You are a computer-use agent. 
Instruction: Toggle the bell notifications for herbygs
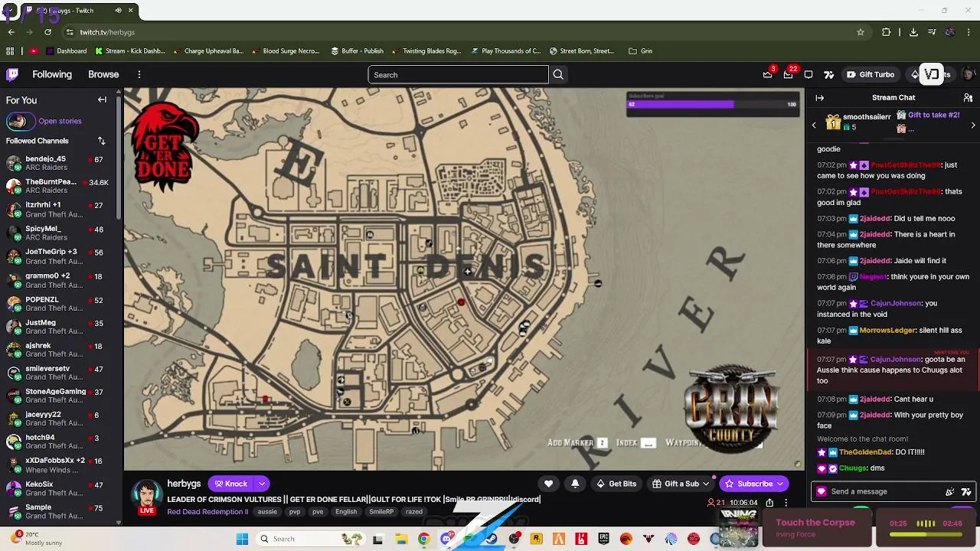pyautogui.click(x=575, y=484)
